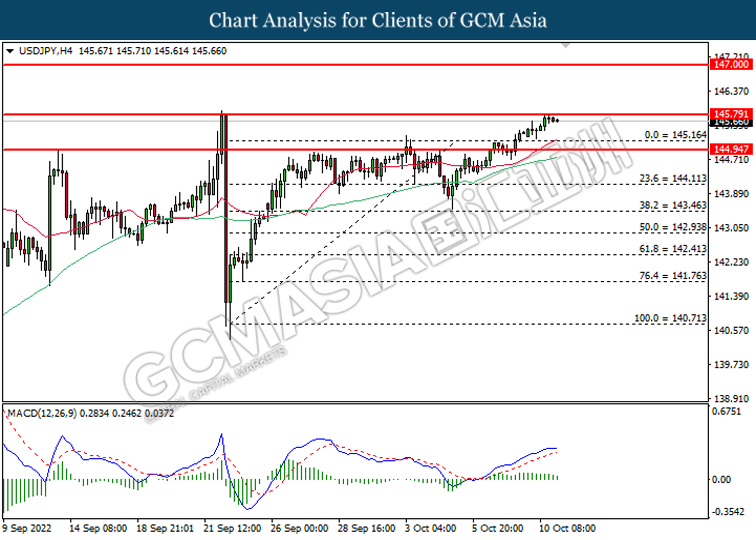The width and height of the screenshot is (756, 540).
Task: Click Fibonacci label 38.2 = 143.463
Action: 673,205
